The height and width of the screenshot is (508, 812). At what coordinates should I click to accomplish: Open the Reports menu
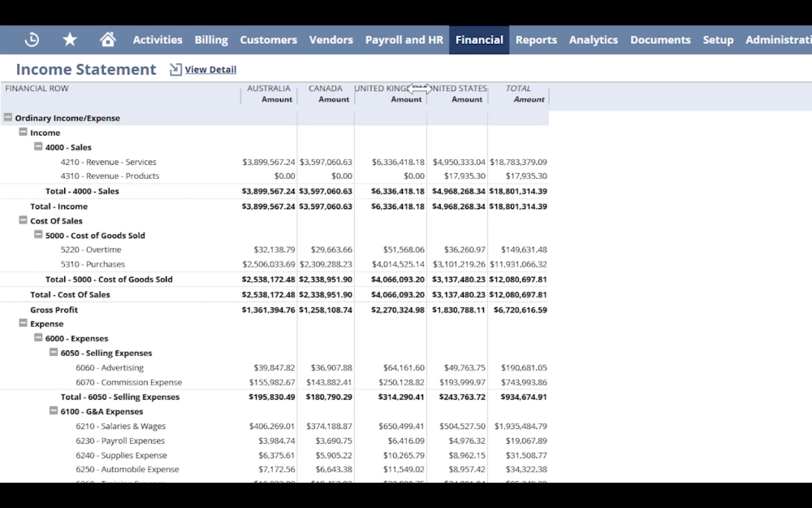(536, 40)
